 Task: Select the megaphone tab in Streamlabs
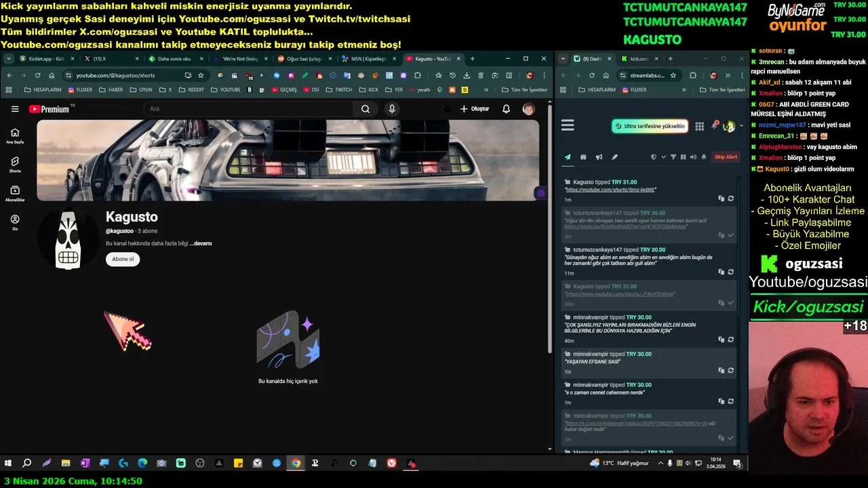pyautogui.click(x=599, y=157)
